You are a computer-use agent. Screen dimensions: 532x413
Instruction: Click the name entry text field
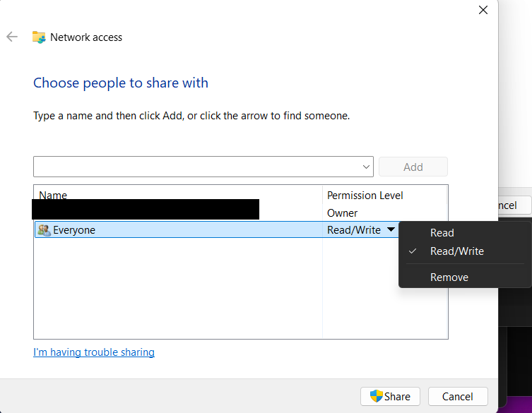(196, 167)
